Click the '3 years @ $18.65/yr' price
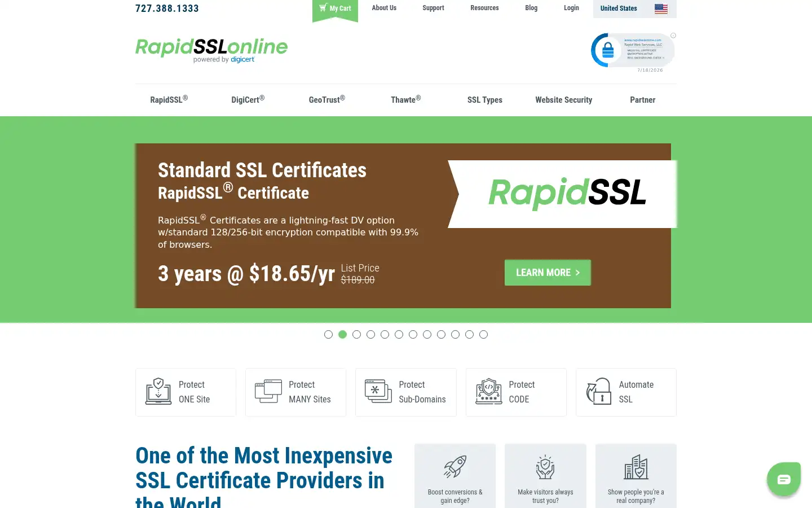 coord(246,274)
